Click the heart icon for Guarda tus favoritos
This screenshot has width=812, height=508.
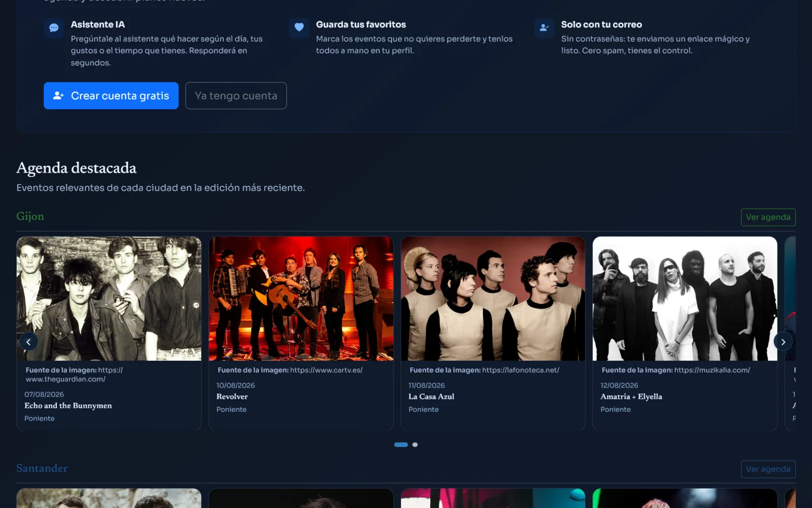point(299,27)
